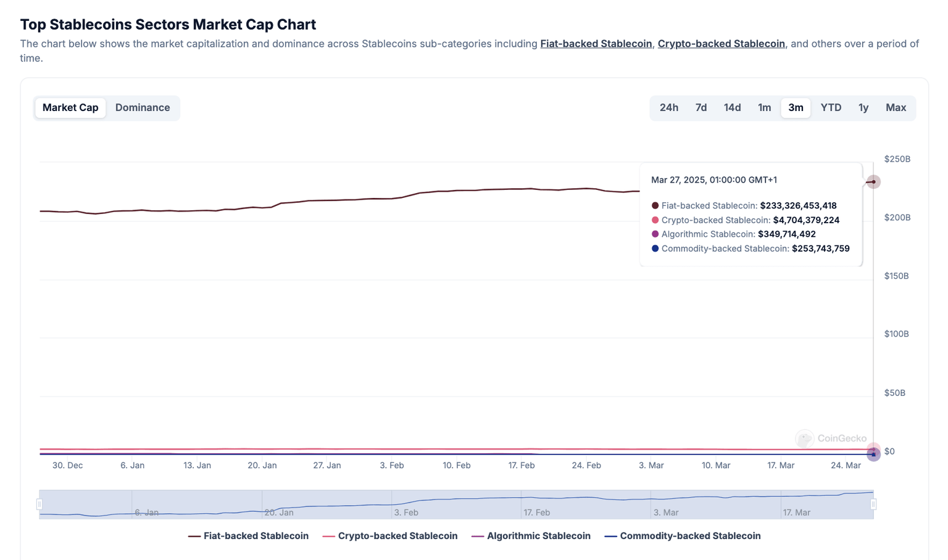Image resolution: width=948 pixels, height=560 pixels.
Task: Hide the Crypto-backed Stablecoin series
Action: click(390, 536)
